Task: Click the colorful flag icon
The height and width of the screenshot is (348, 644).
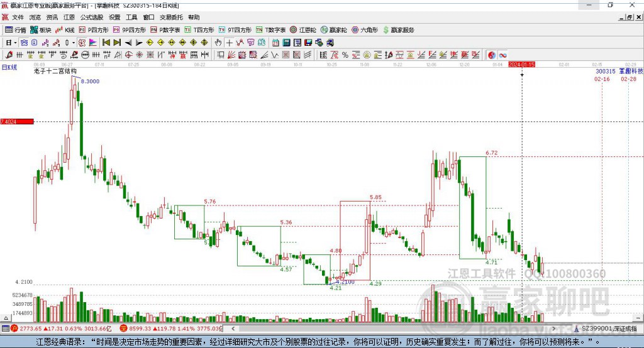Action: (93, 43)
